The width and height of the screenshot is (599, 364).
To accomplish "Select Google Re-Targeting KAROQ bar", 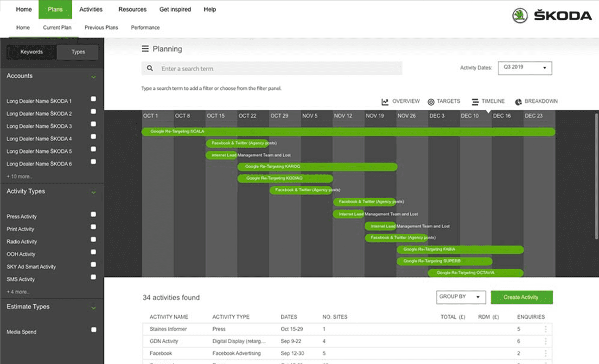I will [x=317, y=167].
